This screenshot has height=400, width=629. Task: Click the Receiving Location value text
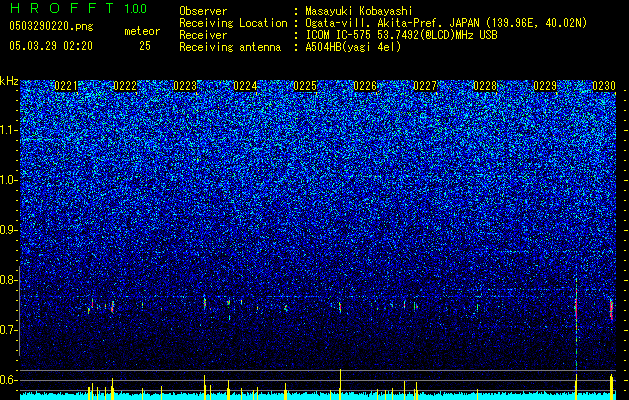pyautogui.click(x=446, y=23)
